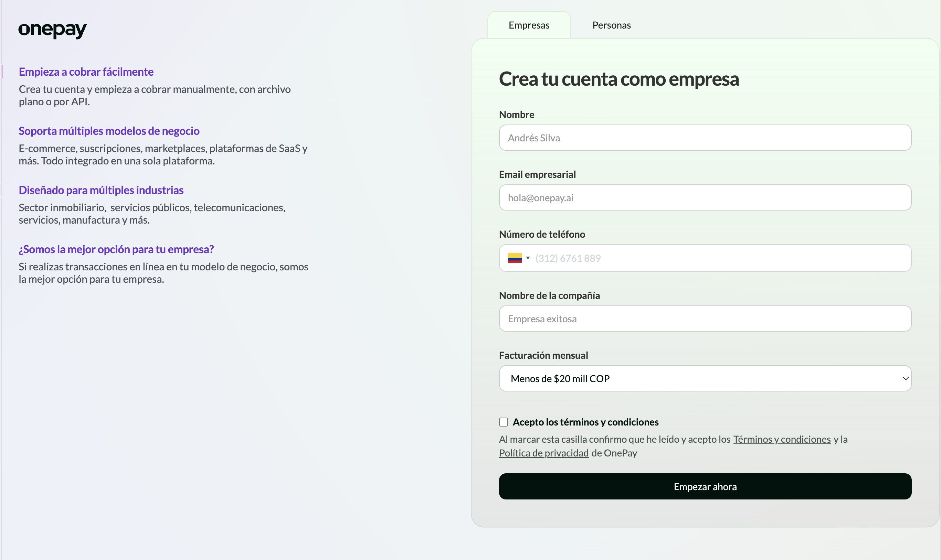The height and width of the screenshot is (560, 941).
Task: Click the 'Facturación mensual' label
Action: 543,355
